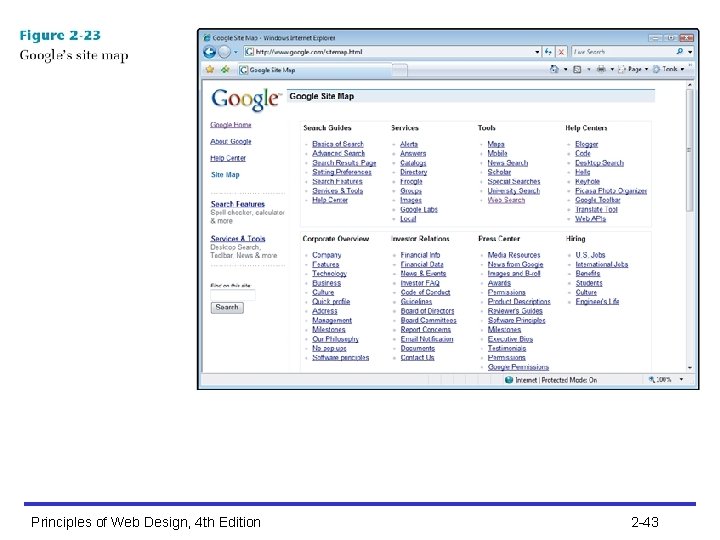Image resolution: width=720 pixels, height=540 pixels.
Task: Click the Internet zone globe icon
Action: click(x=509, y=380)
